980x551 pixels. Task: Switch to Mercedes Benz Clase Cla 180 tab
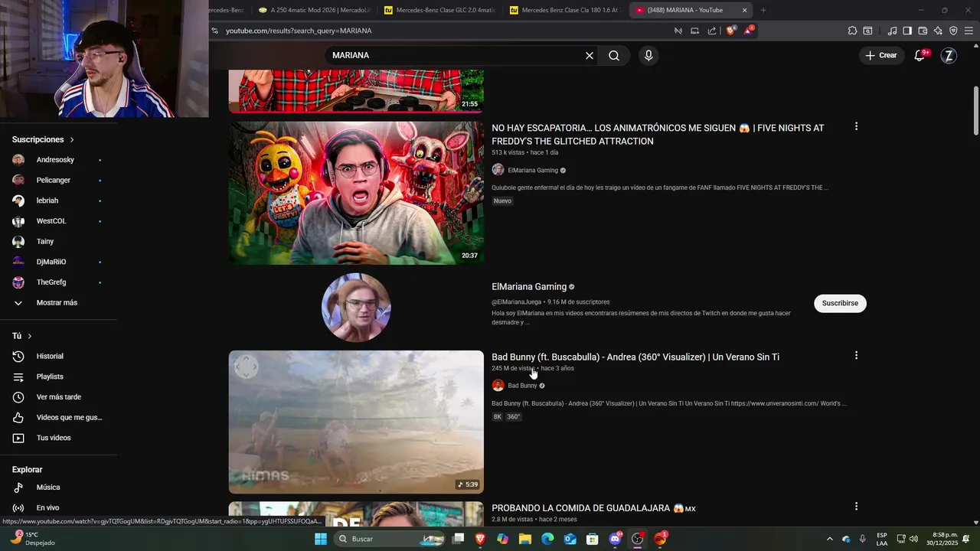[564, 11]
